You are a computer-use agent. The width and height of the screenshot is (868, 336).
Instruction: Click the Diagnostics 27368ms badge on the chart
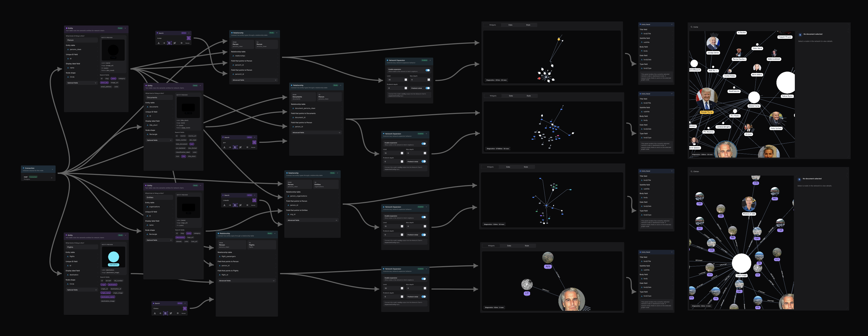(x=498, y=149)
